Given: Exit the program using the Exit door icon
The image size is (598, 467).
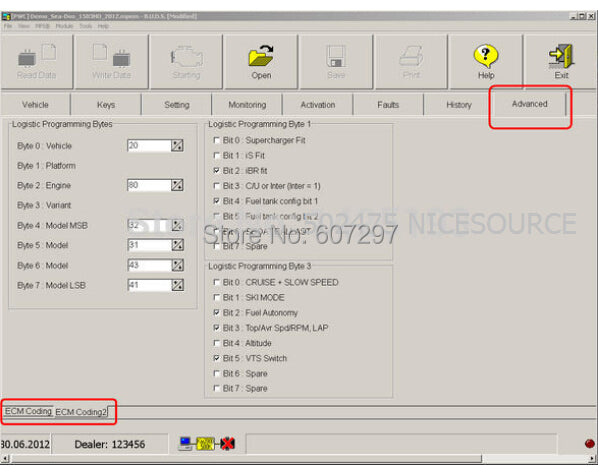Looking at the screenshot, I should (561, 56).
